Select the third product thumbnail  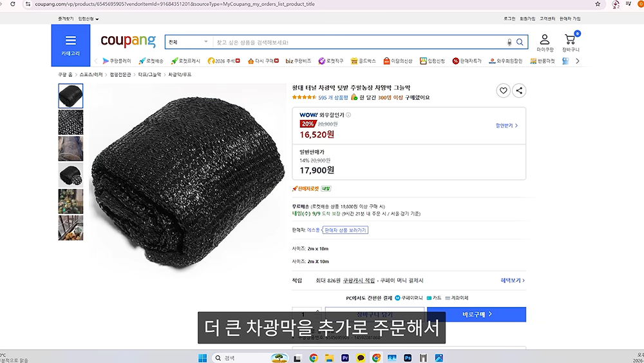pyautogui.click(x=71, y=148)
